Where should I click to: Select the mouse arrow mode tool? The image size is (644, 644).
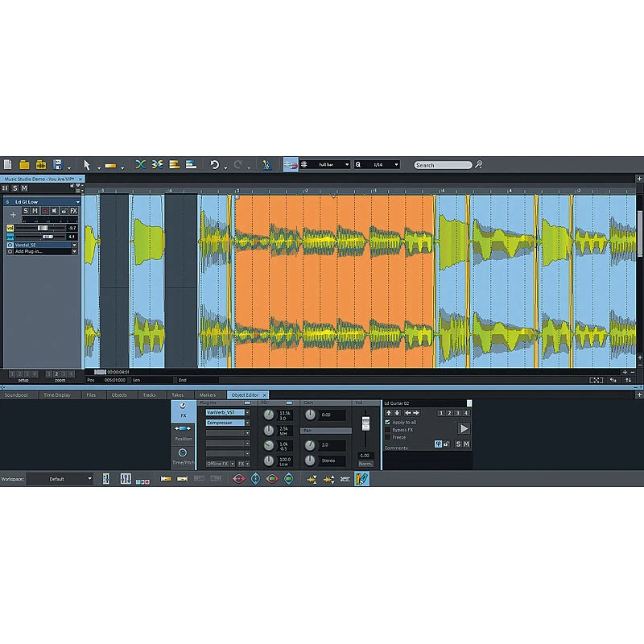coord(88,164)
